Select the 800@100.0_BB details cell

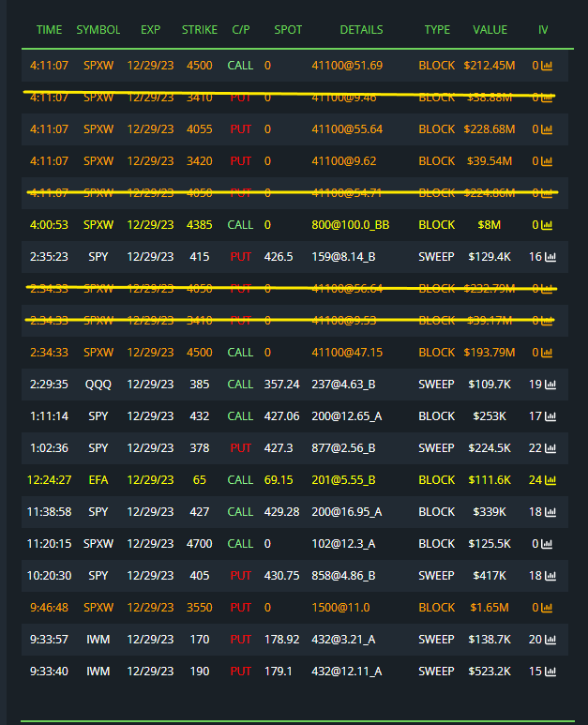350,225
